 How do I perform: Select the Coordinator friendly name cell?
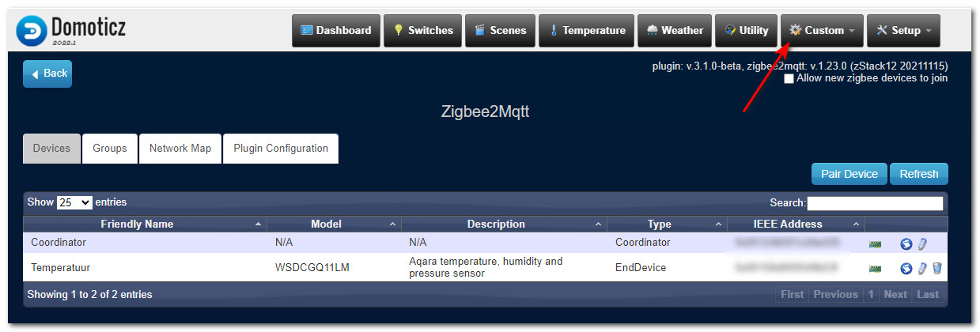(x=59, y=243)
